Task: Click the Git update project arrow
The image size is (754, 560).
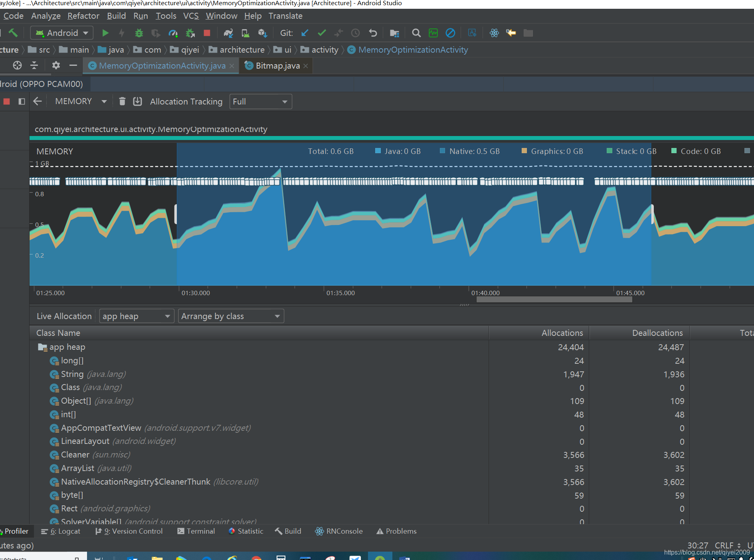Action: click(305, 33)
